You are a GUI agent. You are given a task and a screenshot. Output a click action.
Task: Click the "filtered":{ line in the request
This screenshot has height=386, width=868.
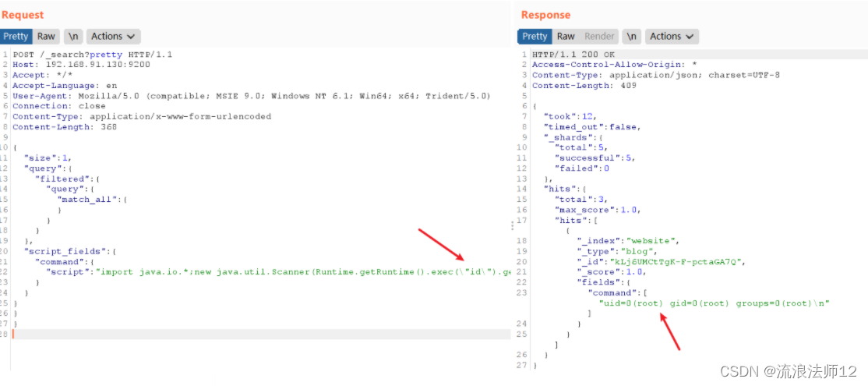[x=68, y=179]
